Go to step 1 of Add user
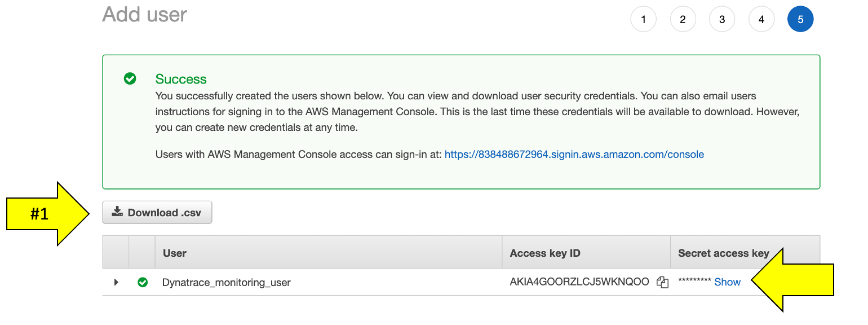868x325 pixels. click(643, 19)
